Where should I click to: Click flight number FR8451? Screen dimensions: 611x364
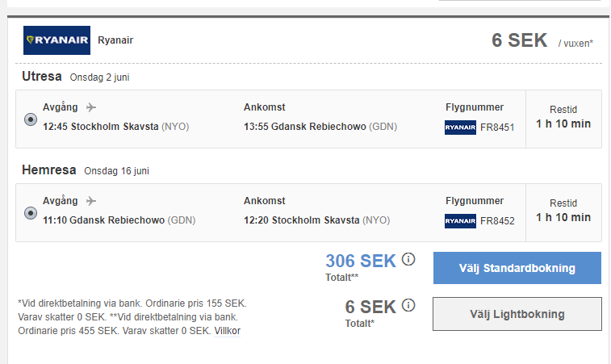497,128
